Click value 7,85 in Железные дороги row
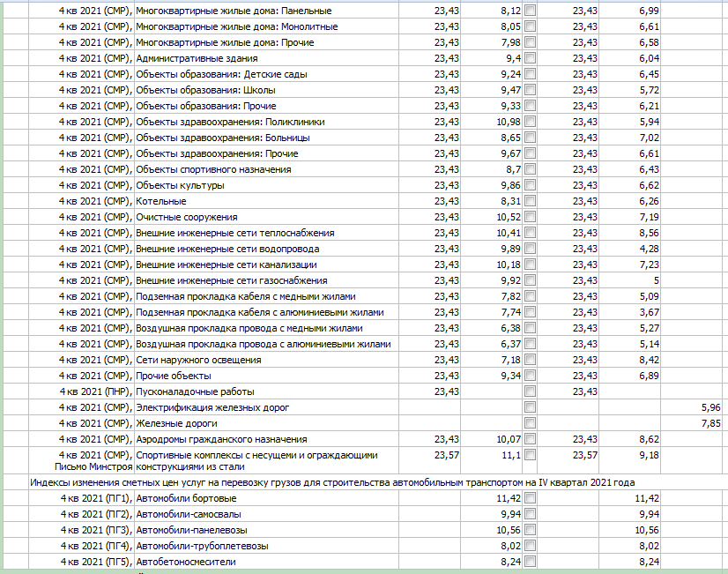Image resolution: width=728 pixels, height=574 pixels. point(711,423)
